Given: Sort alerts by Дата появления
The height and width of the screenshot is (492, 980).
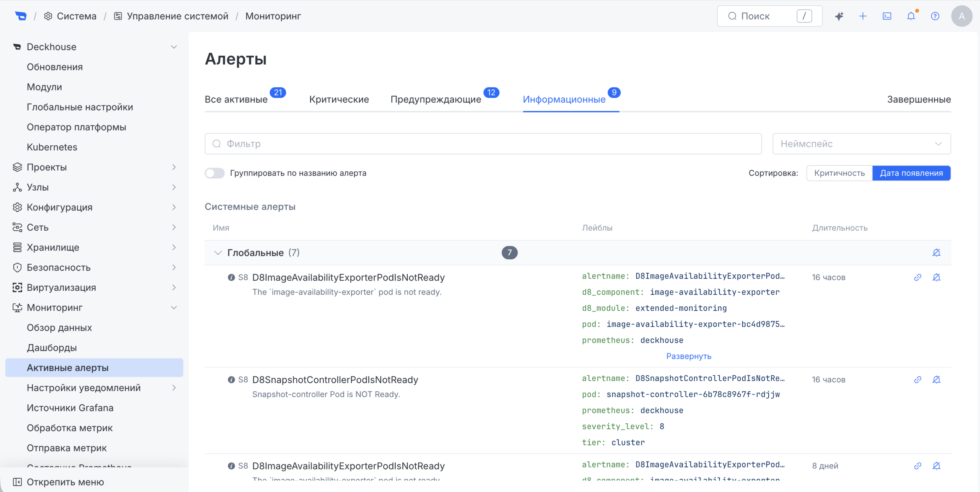Looking at the screenshot, I should pos(911,173).
